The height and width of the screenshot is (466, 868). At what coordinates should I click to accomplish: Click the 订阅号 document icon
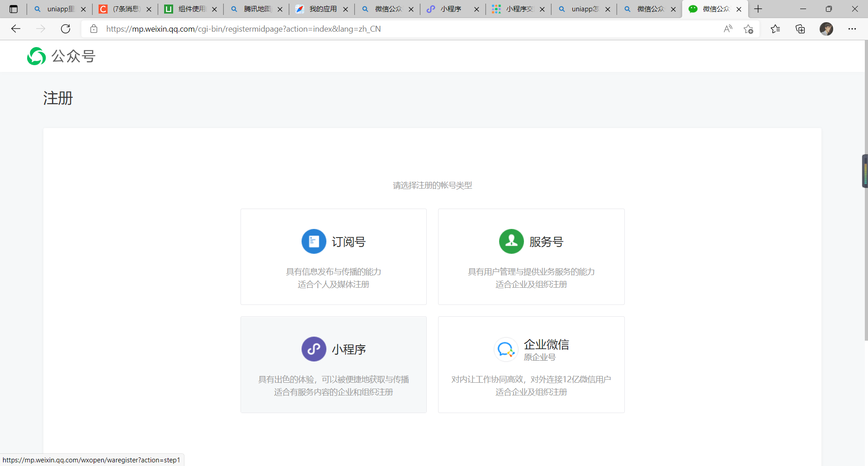(x=314, y=241)
